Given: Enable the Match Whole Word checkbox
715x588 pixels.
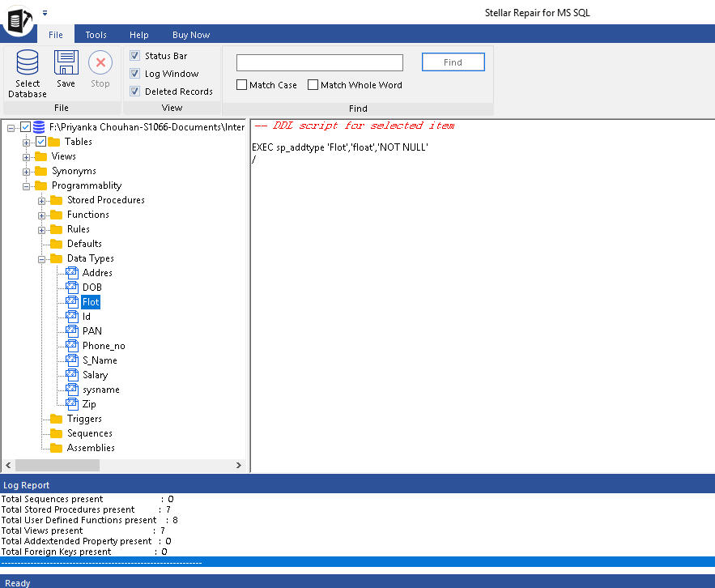Looking at the screenshot, I should (313, 85).
